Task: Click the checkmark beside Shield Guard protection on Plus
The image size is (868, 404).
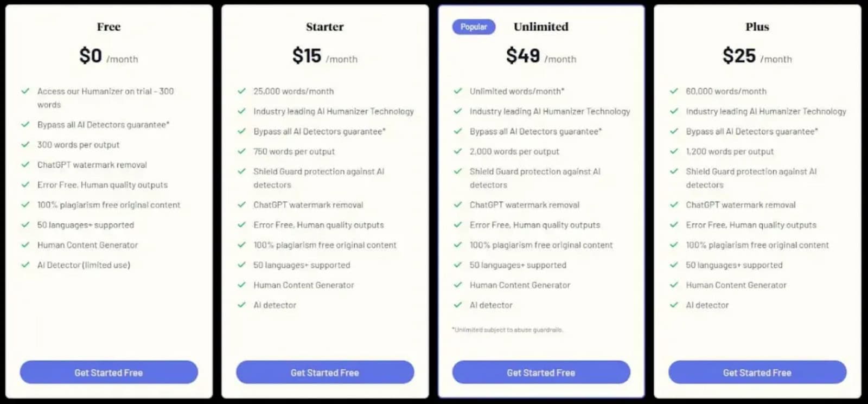Action: coord(674,172)
